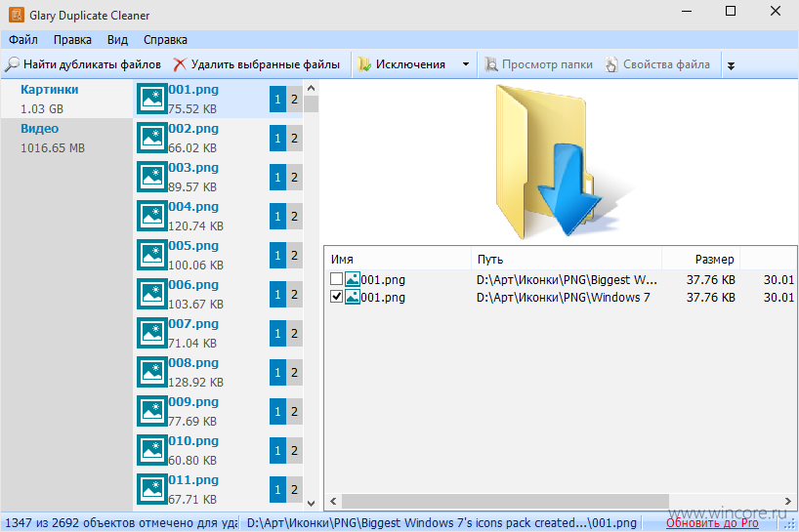
Task: Sort by the Путь column header
Action: 567,259
